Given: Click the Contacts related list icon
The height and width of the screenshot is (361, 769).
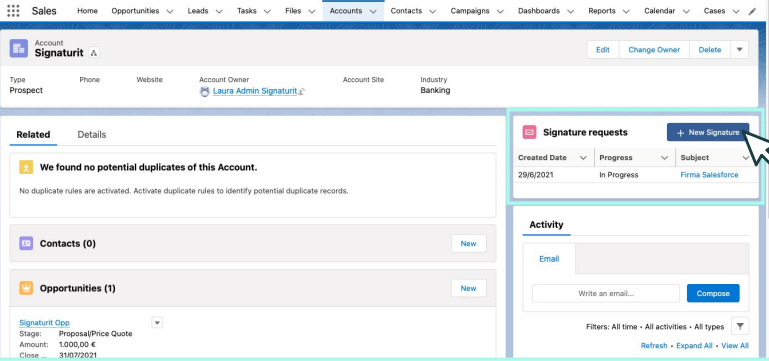Looking at the screenshot, I should click(26, 243).
